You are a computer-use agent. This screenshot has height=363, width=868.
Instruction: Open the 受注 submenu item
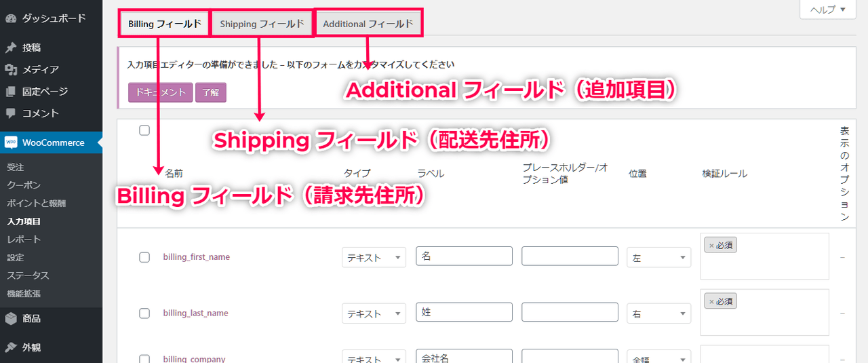16,167
